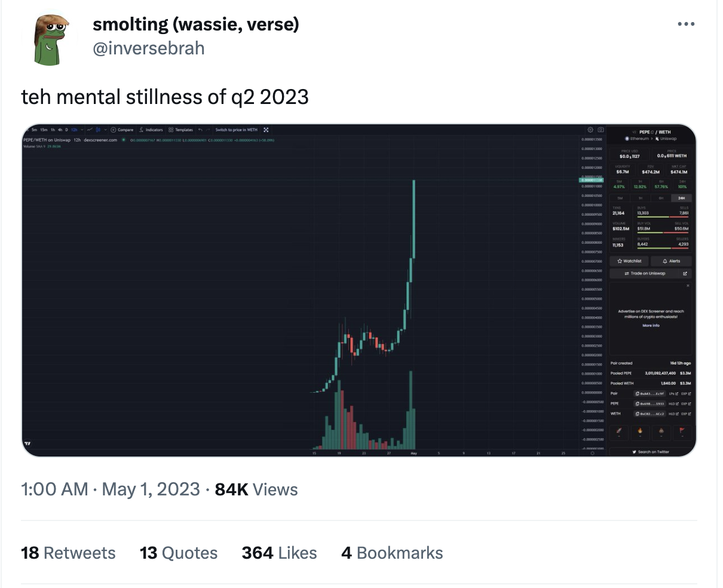Click the red flag reaction icon
The height and width of the screenshot is (588, 723).
(x=682, y=431)
